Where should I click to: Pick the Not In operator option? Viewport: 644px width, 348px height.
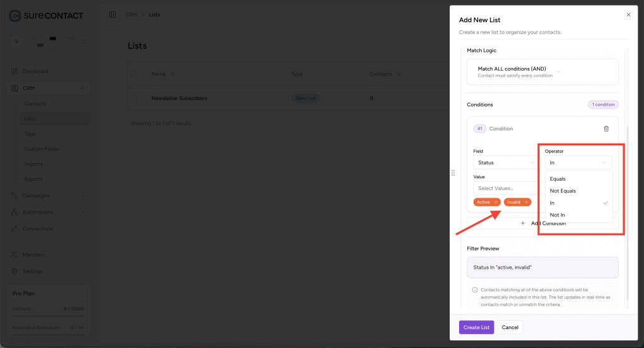coord(557,215)
